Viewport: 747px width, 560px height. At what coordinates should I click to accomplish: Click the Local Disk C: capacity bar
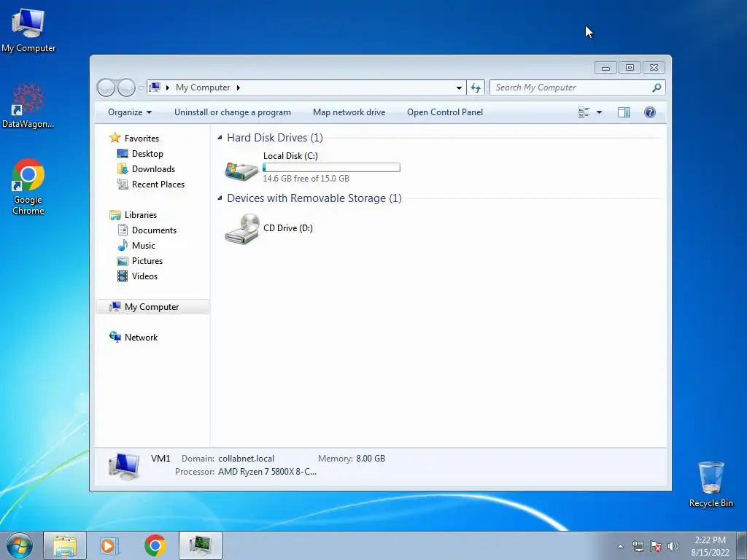click(332, 167)
